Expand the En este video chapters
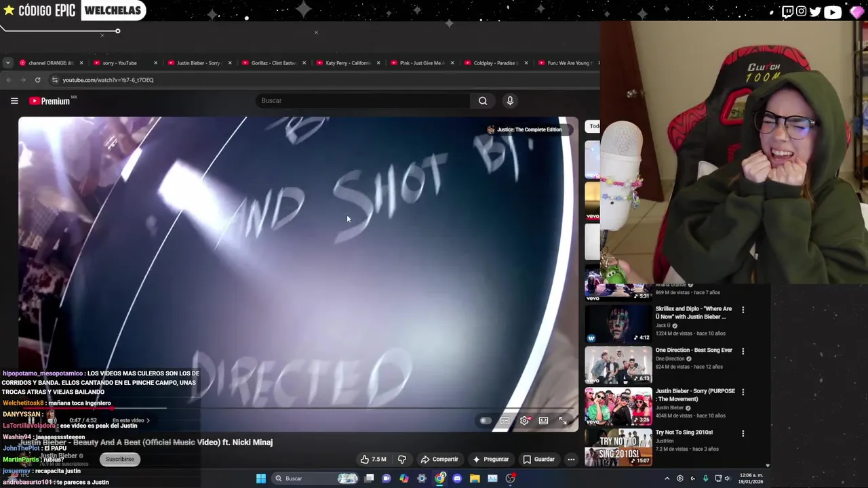 131,421
